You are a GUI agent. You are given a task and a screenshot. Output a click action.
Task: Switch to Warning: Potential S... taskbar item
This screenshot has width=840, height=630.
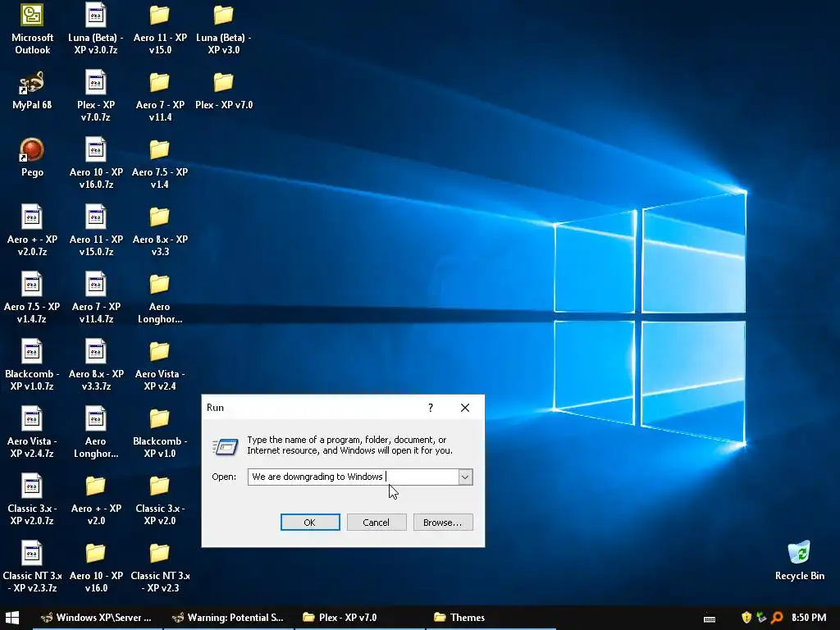pyautogui.click(x=229, y=618)
